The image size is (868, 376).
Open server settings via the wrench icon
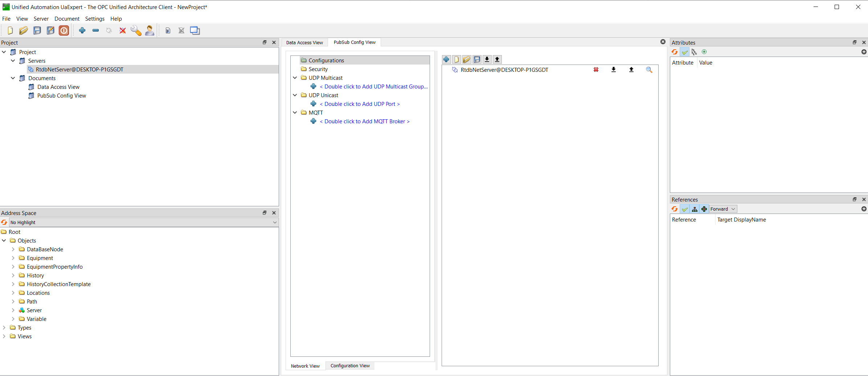[x=136, y=30]
